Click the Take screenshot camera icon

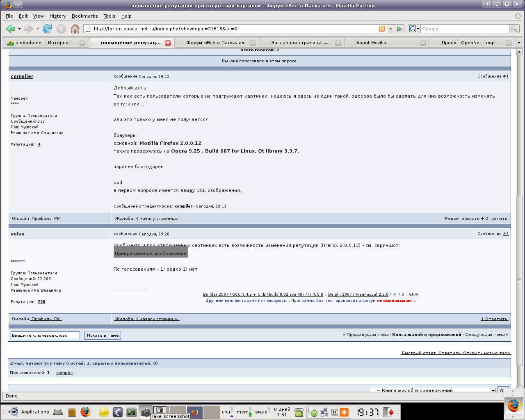[145, 412]
